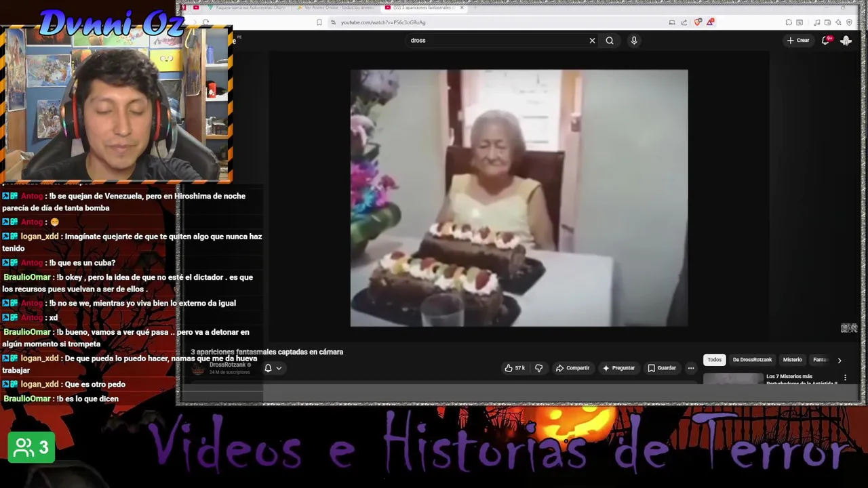Click the cast/media icon in address bar
868x488 pixels.
tap(672, 22)
